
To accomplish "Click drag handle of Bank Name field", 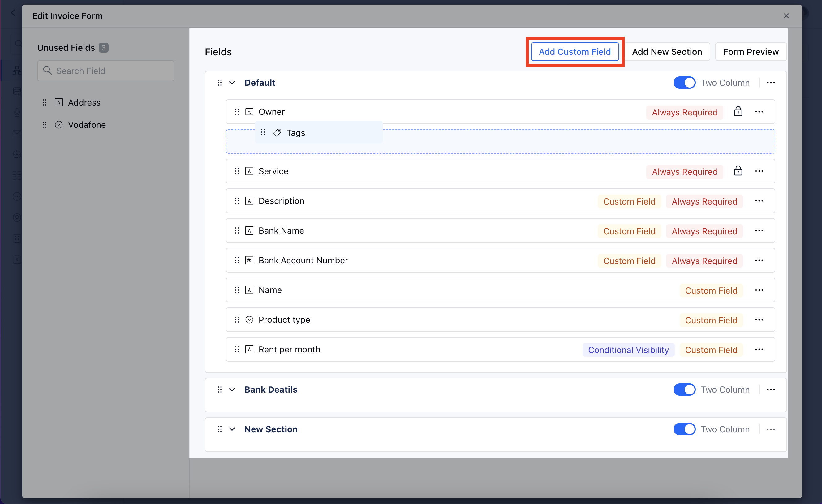I will click(237, 230).
